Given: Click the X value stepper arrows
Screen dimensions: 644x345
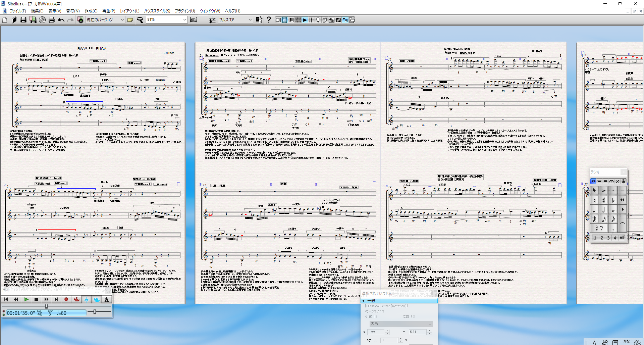Looking at the screenshot, I should [387, 332].
